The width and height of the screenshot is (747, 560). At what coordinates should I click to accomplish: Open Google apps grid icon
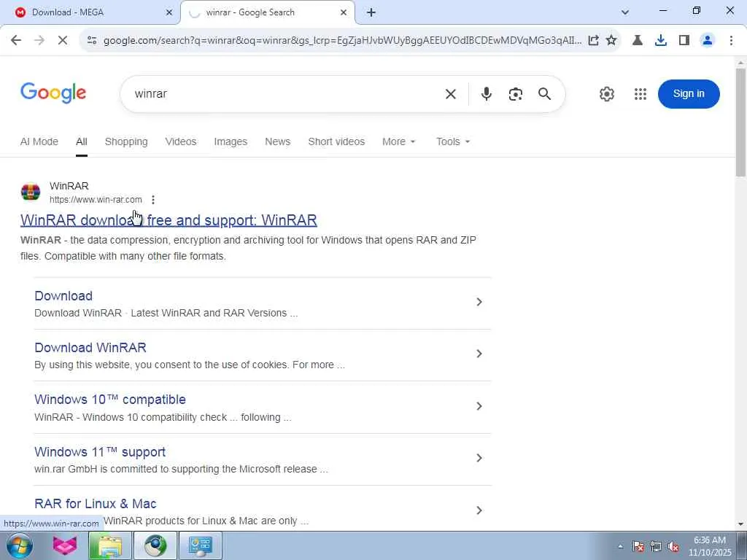[640, 94]
